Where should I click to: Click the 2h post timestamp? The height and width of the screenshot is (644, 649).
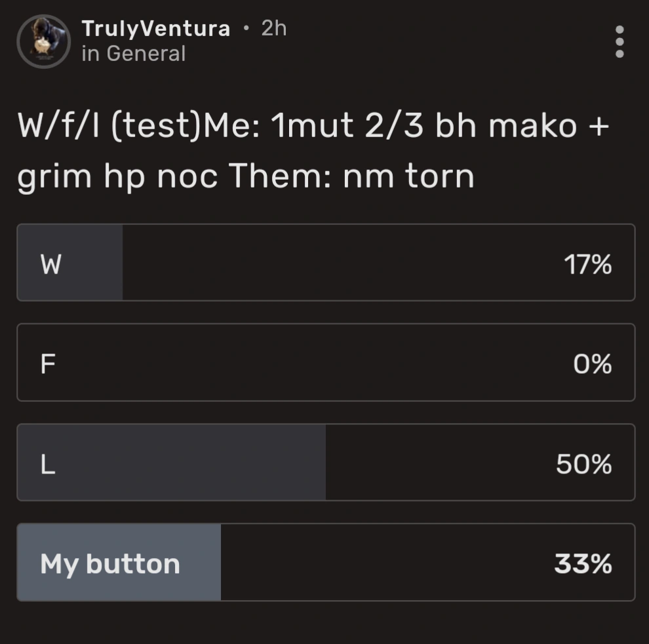click(x=273, y=28)
